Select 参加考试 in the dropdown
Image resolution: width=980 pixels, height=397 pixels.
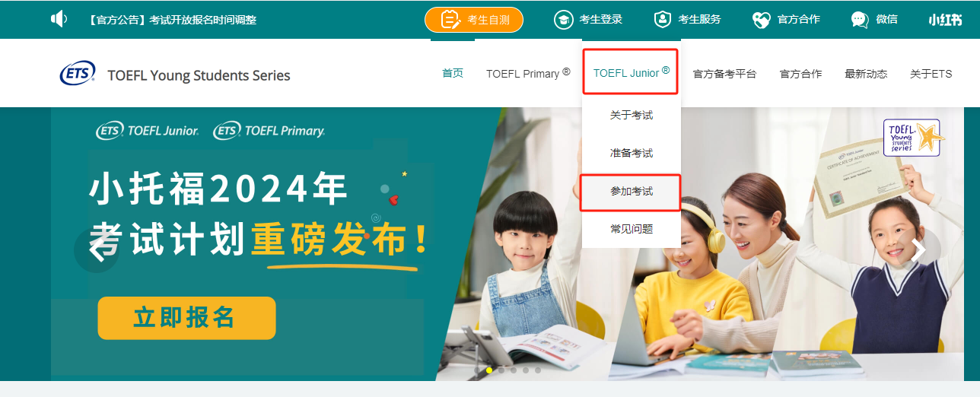[x=630, y=192]
